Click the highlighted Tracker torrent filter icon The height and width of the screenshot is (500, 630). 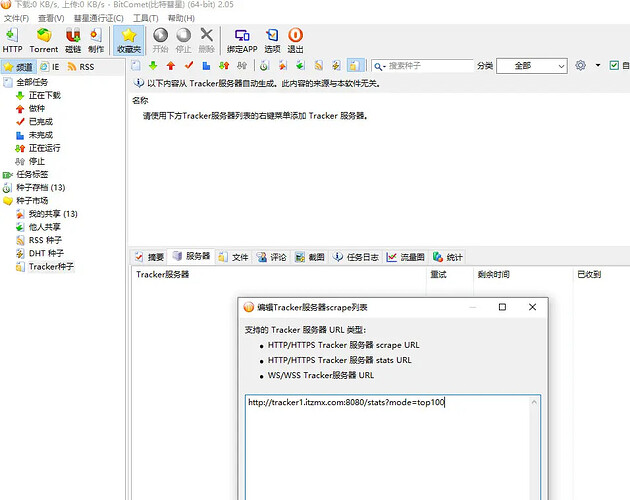354,66
